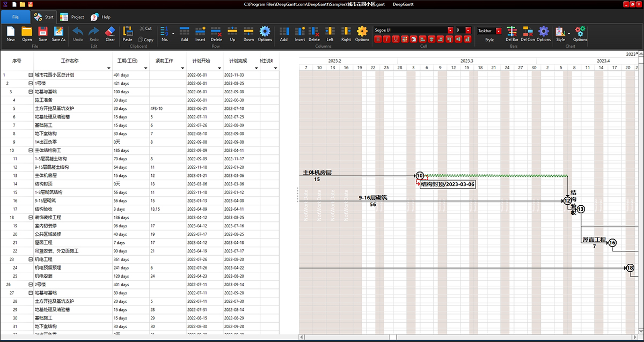Viewport: 644px width, 342px height.
Task: Click the 序号 column header
Action: pyautogui.click(x=16, y=61)
